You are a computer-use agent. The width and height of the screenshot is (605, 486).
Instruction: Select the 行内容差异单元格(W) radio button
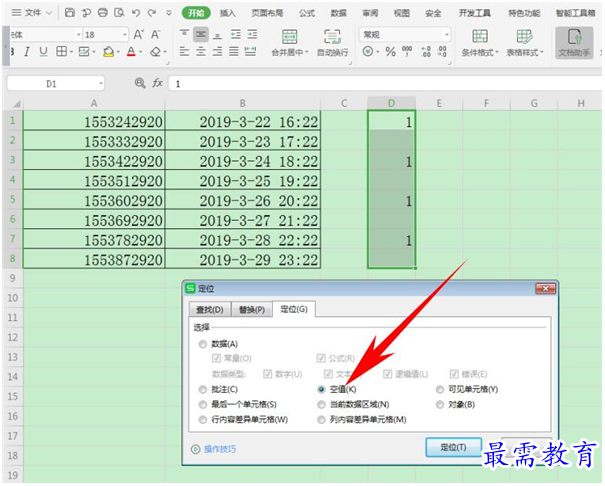tap(203, 420)
